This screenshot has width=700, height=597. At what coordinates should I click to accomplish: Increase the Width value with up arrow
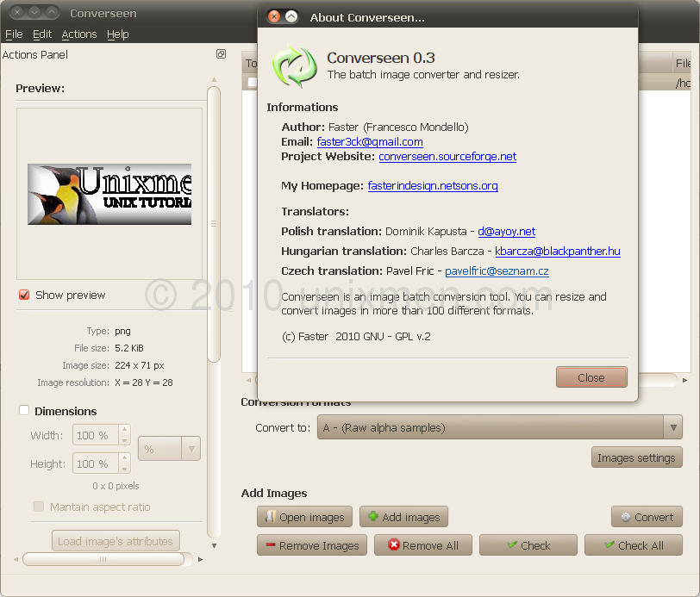tap(124, 429)
